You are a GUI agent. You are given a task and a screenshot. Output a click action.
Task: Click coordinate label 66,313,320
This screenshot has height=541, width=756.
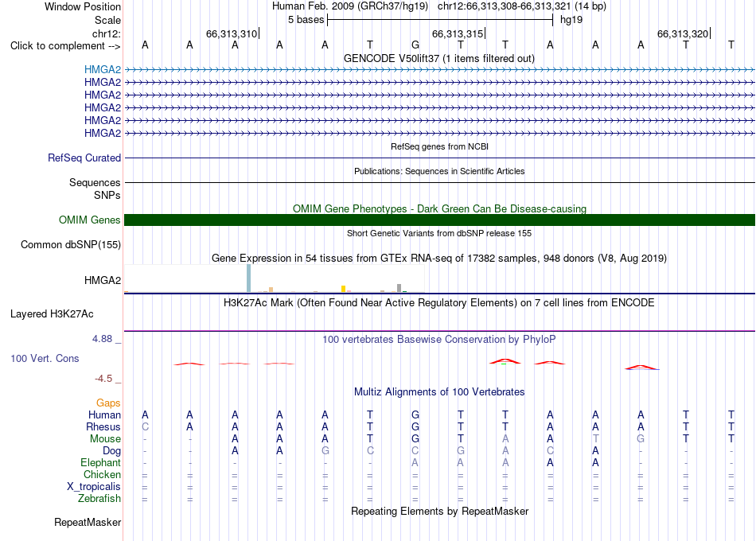coord(683,33)
